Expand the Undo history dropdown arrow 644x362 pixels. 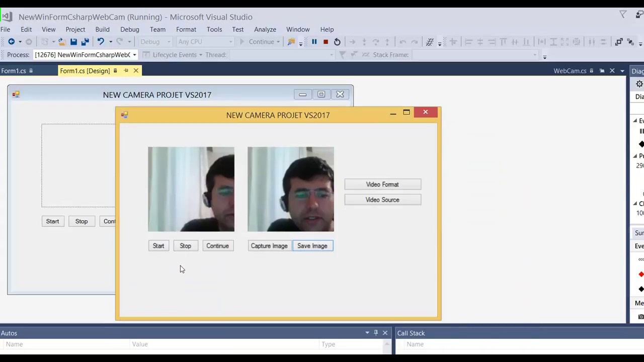point(110,42)
